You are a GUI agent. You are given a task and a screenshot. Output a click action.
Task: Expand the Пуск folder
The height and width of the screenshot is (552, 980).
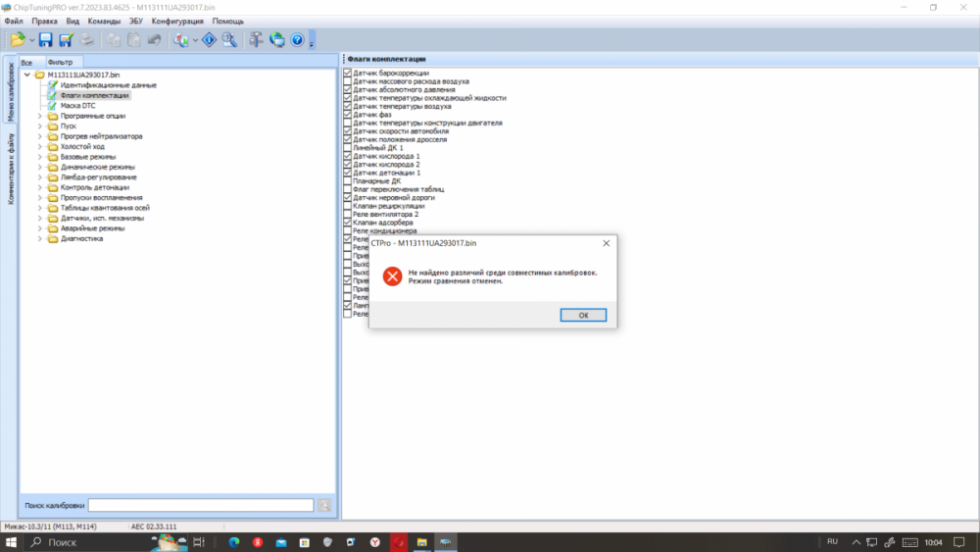[40, 125]
